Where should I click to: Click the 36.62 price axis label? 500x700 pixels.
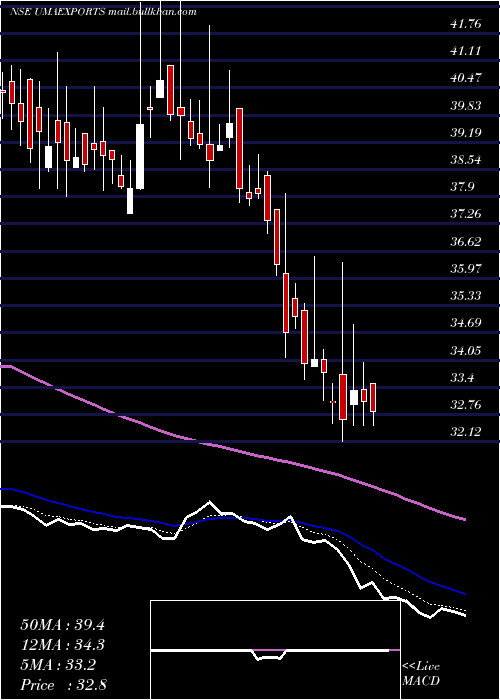(x=466, y=242)
